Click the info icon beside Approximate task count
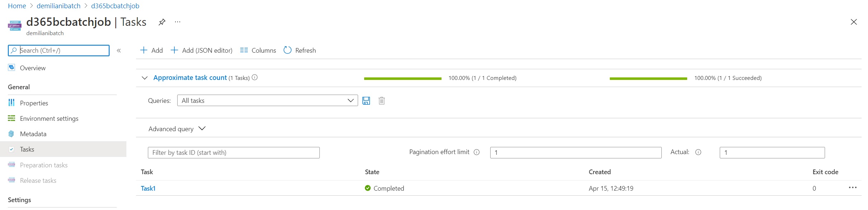868x210 pixels. [255, 78]
